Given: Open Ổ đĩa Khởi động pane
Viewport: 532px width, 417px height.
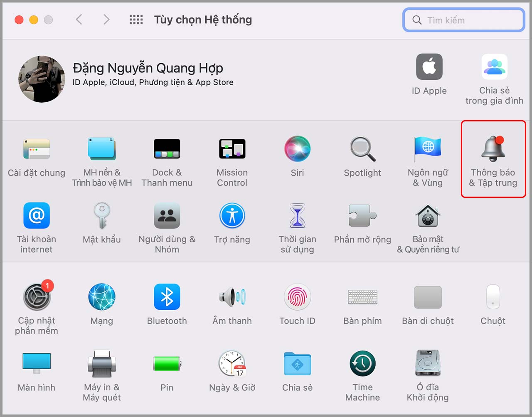Looking at the screenshot, I should (428, 363).
